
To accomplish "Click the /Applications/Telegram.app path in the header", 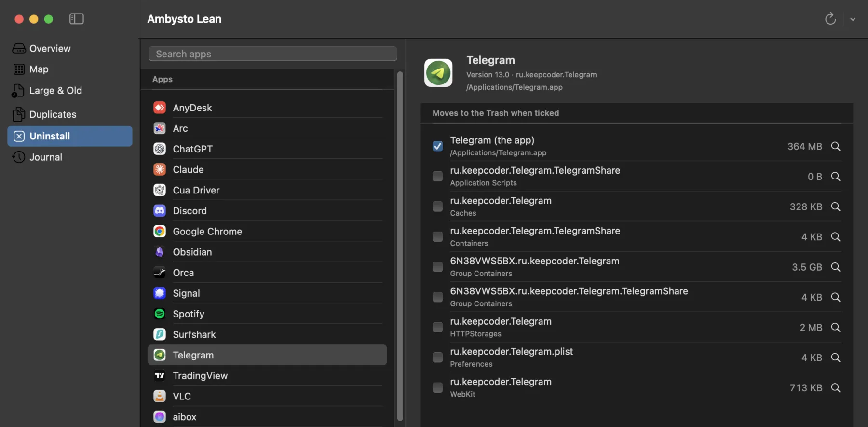I will point(514,87).
